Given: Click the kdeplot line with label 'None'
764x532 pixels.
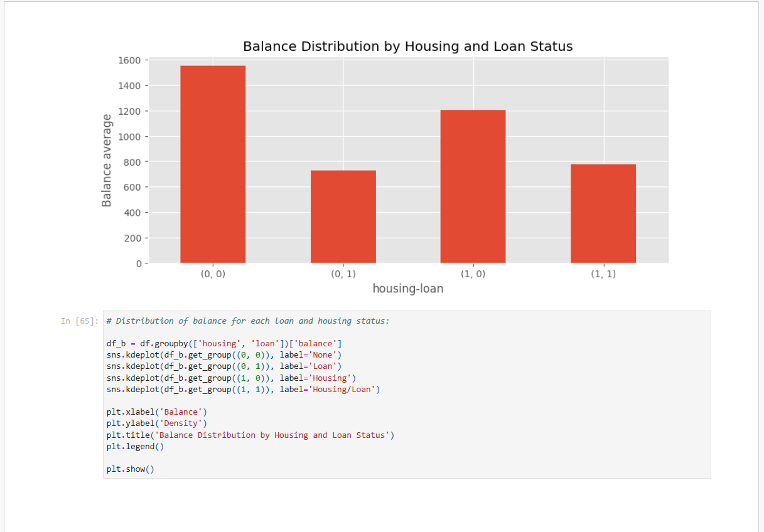Looking at the screenshot, I should click(x=223, y=355).
